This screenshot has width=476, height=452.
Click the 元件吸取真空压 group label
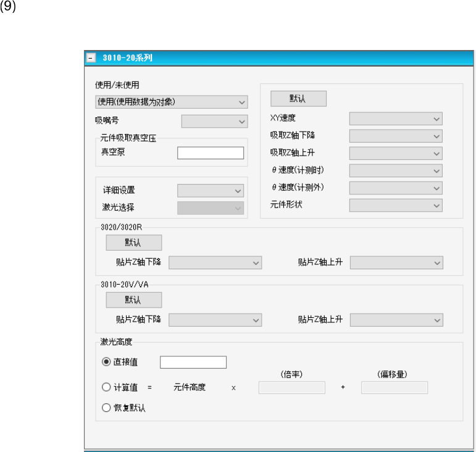click(128, 138)
